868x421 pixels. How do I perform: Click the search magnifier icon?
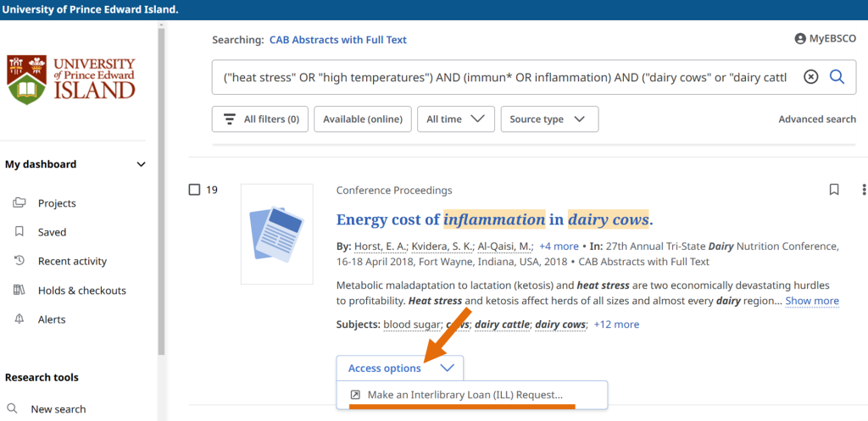837,77
